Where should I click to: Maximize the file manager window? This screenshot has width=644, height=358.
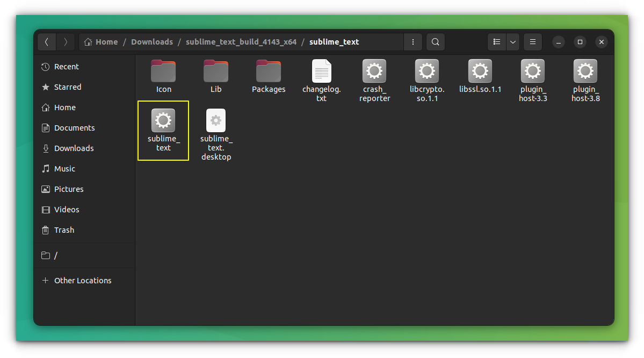[580, 42]
